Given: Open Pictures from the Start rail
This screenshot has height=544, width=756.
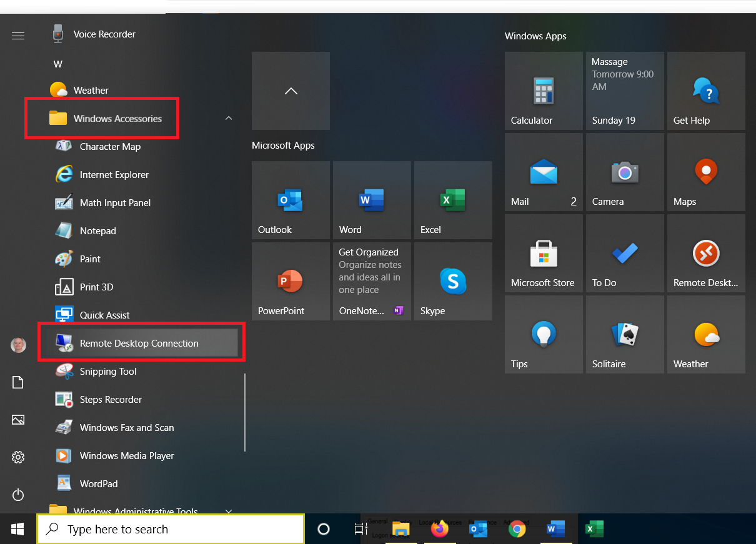Looking at the screenshot, I should coord(18,420).
